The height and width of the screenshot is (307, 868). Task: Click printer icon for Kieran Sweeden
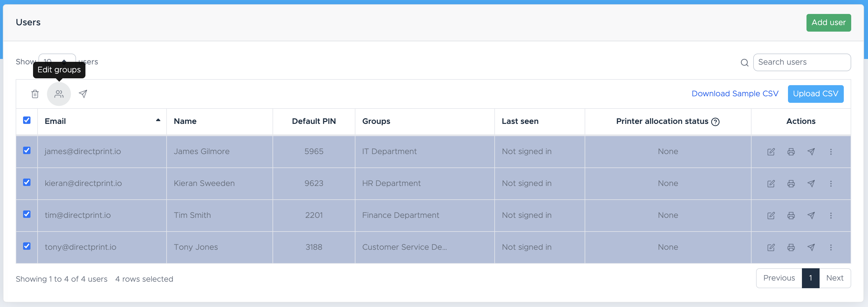pyautogui.click(x=791, y=184)
